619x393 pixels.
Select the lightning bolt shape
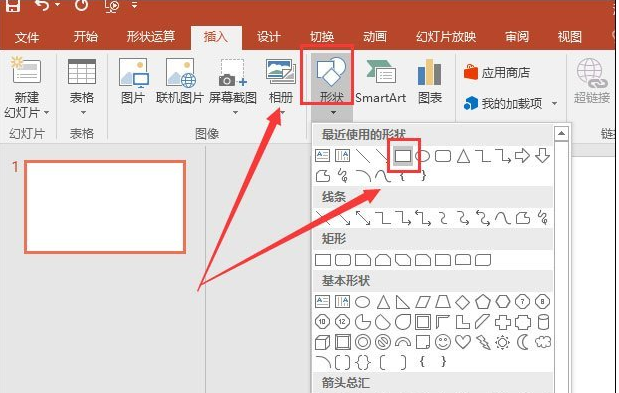tap(483, 342)
